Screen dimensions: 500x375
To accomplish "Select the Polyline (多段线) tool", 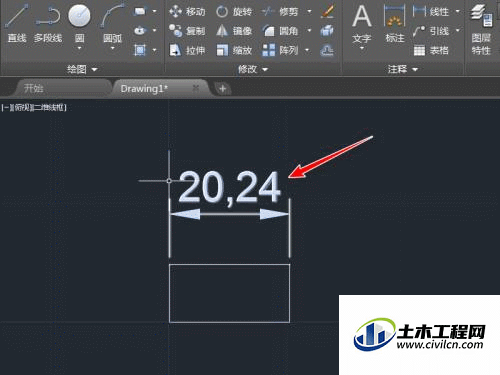I will (48, 23).
